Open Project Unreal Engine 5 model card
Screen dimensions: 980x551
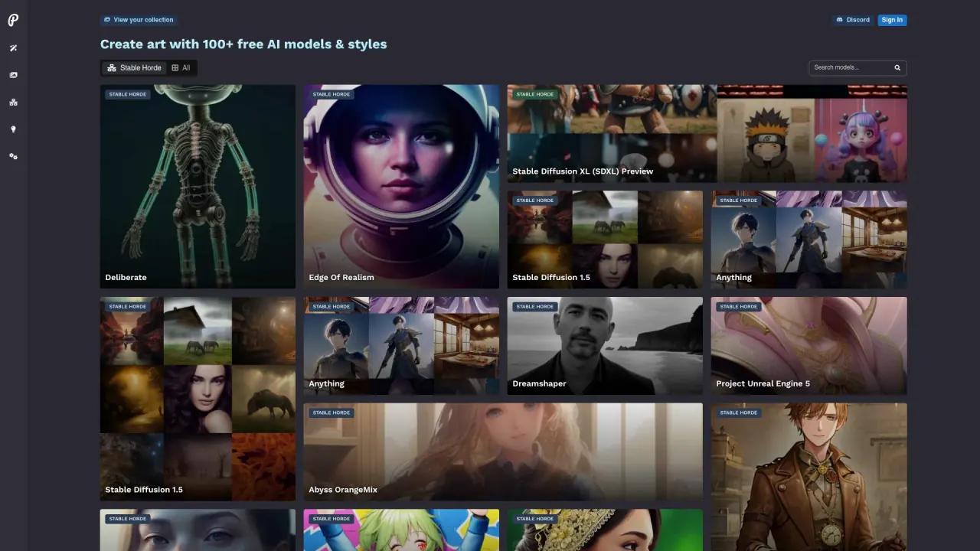coord(809,346)
